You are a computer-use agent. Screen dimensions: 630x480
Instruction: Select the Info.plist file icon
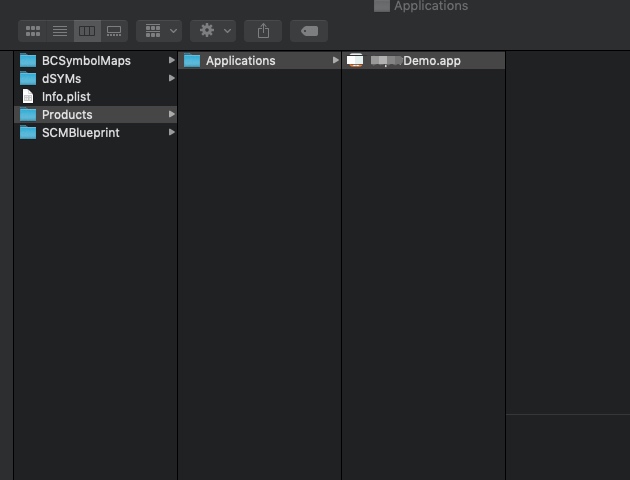28,97
